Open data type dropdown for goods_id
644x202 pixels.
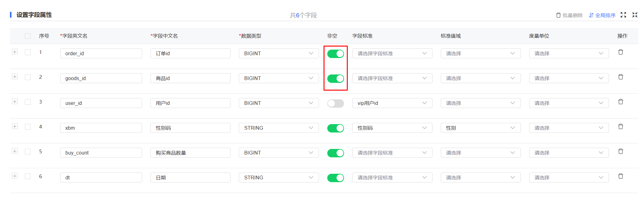[279, 78]
